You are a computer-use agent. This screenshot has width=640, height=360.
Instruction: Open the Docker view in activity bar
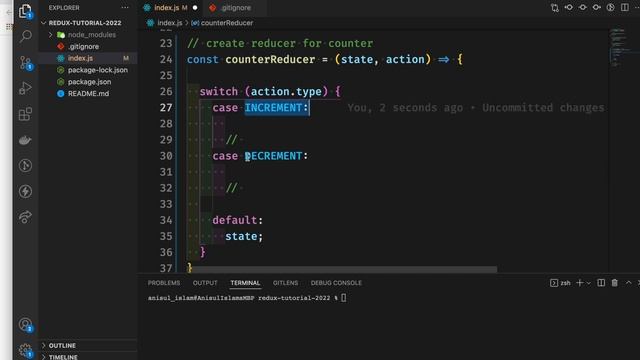click(25, 140)
